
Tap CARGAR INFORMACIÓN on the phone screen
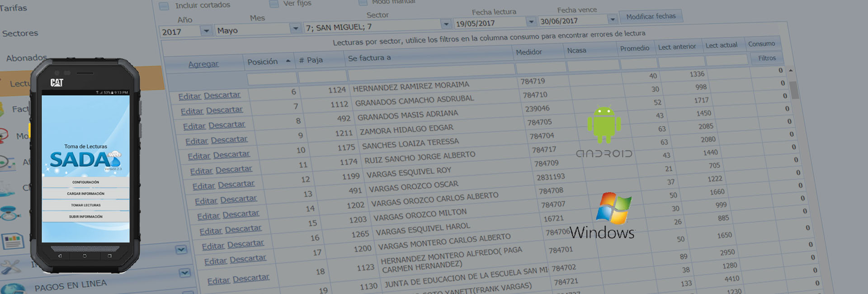(85, 194)
